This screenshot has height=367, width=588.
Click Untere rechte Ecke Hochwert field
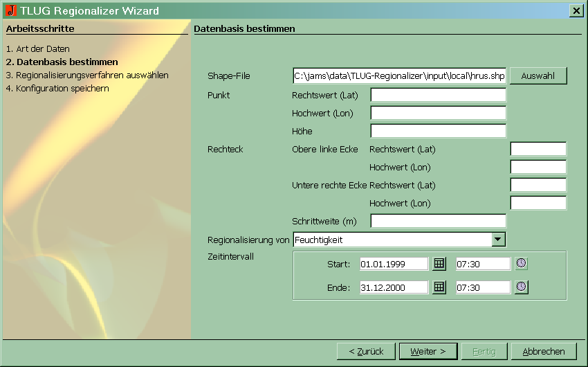click(538, 203)
